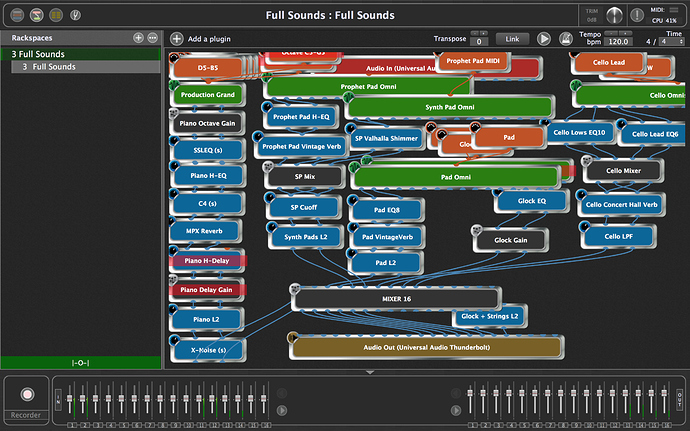Open the setlist view grid icon

pos(56,15)
